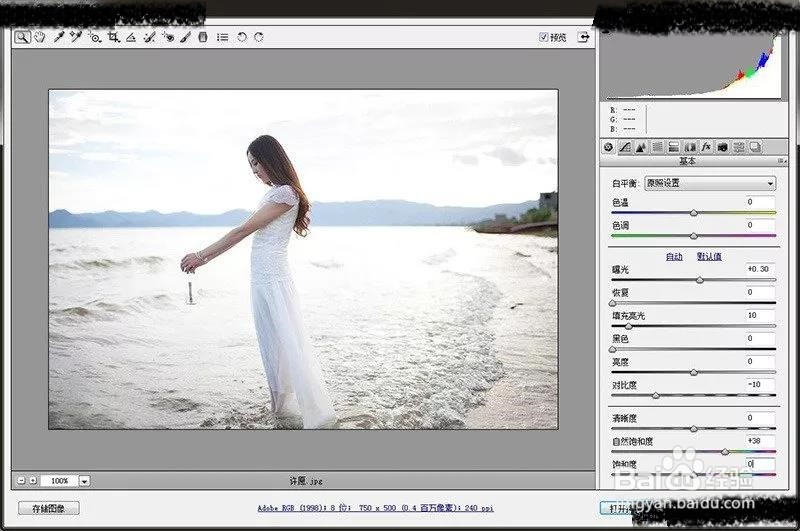Click the 恢复 value field

click(760, 292)
